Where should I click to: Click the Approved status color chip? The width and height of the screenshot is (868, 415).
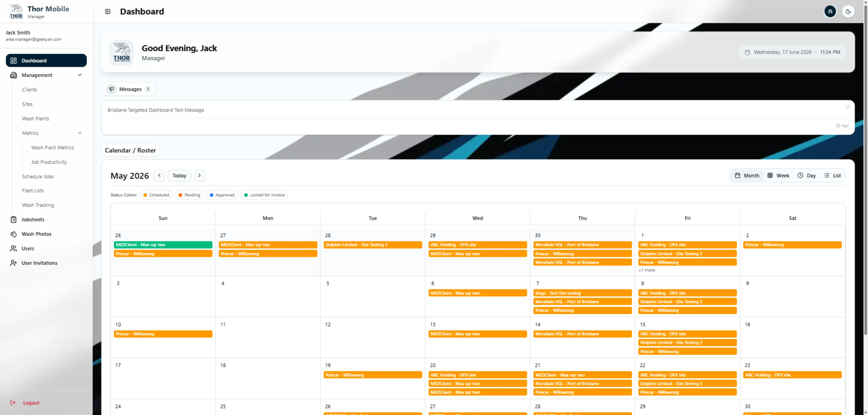[222, 195]
